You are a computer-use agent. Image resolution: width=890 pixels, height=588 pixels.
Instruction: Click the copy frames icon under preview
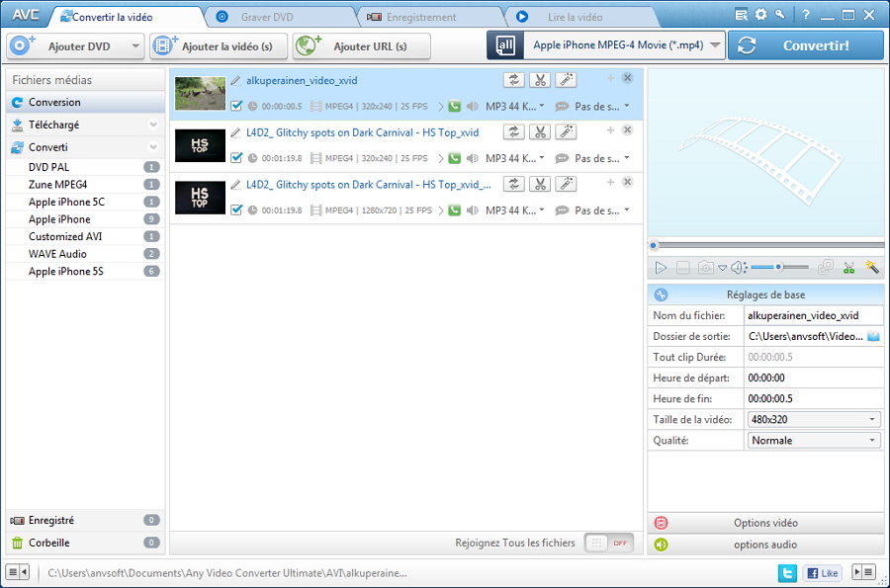pyautogui.click(x=826, y=267)
